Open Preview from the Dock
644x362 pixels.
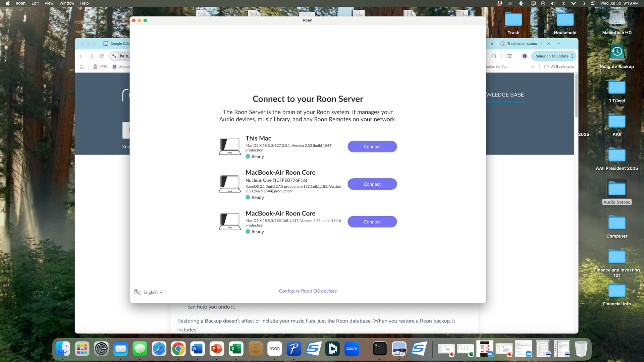click(x=399, y=349)
